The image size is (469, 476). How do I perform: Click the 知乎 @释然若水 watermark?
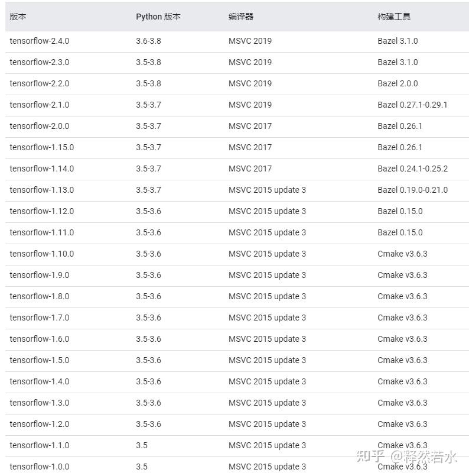[407, 456]
